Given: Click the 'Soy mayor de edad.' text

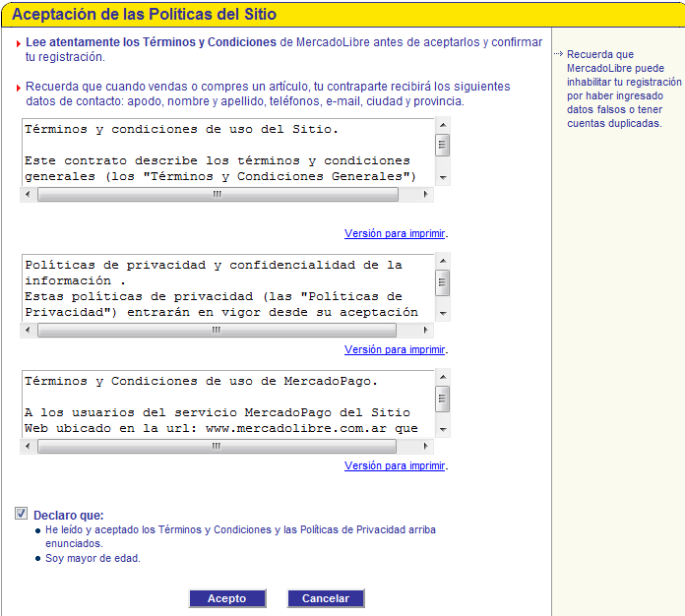Looking at the screenshot, I should pyautogui.click(x=93, y=558).
